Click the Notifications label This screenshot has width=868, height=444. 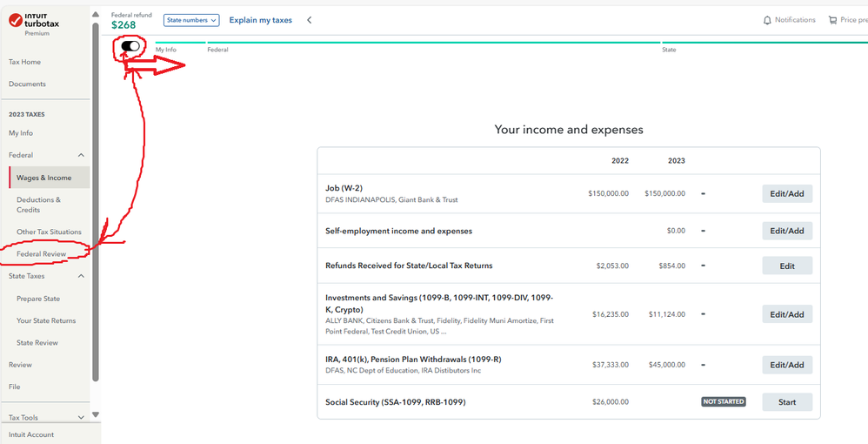795,20
